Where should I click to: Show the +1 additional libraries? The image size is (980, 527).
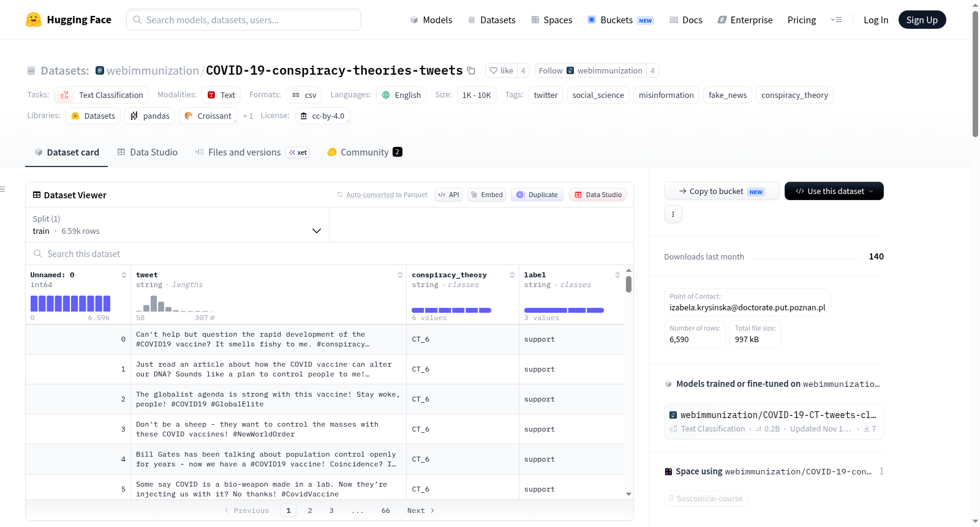[x=248, y=116]
